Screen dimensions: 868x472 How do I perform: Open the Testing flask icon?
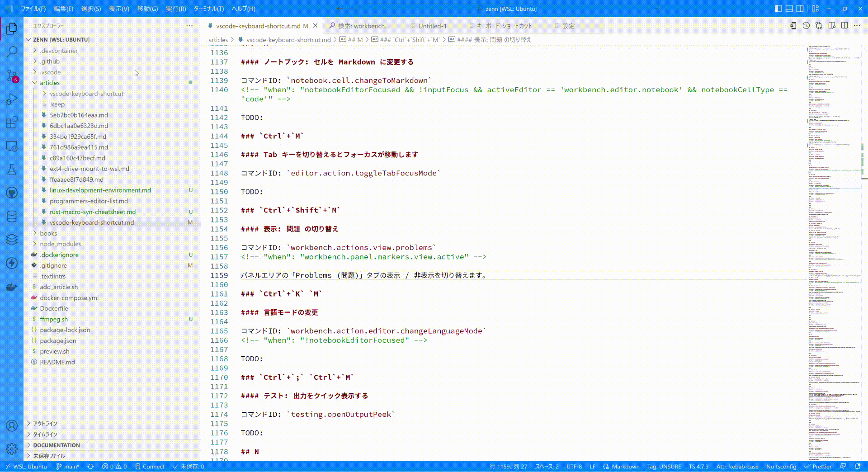coord(12,170)
